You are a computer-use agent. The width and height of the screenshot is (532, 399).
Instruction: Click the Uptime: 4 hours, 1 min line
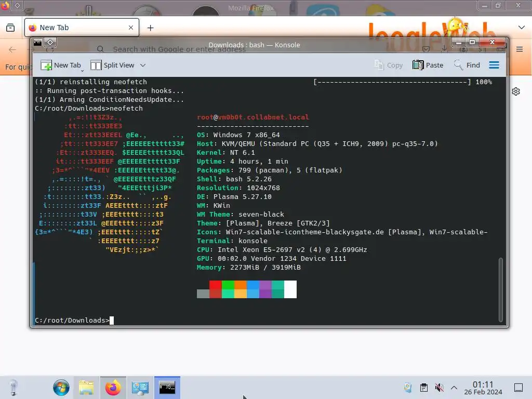point(242,161)
